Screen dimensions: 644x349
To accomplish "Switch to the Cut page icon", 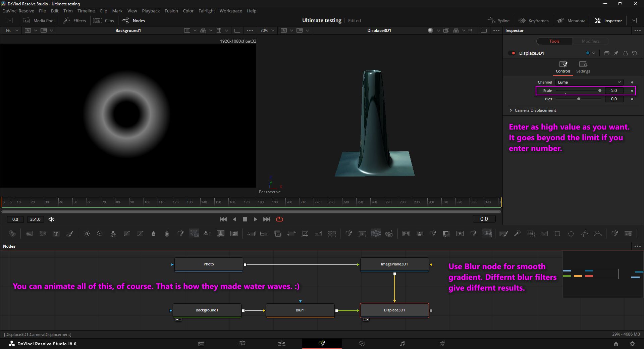I will click(x=241, y=343).
